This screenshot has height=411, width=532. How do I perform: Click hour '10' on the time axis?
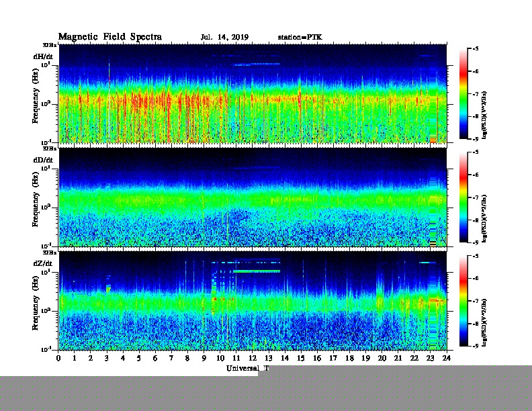pos(220,358)
